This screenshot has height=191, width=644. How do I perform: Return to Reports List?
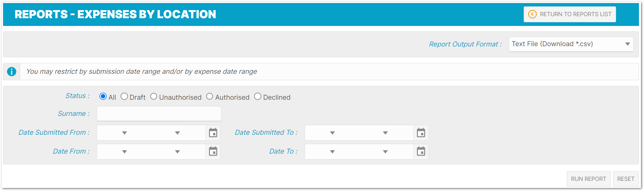pyautogui.click(x=570, y=14)
